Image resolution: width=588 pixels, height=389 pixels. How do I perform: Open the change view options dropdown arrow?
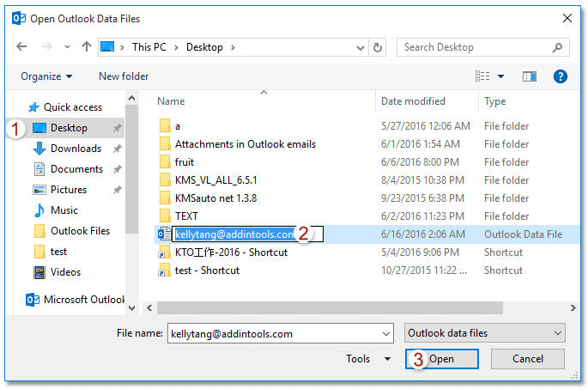501,76
